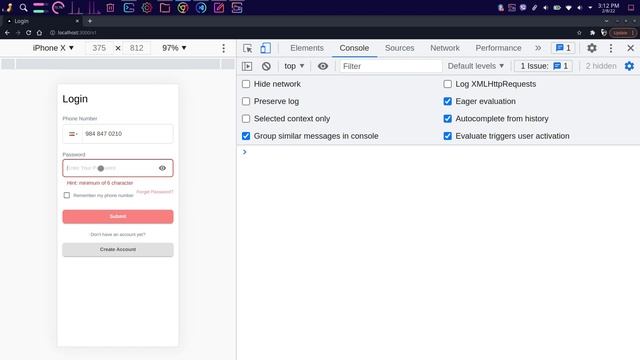The image size is (640, 360).
Task: Open the browser extensions puzzle icon
Action: pos(592,33)
